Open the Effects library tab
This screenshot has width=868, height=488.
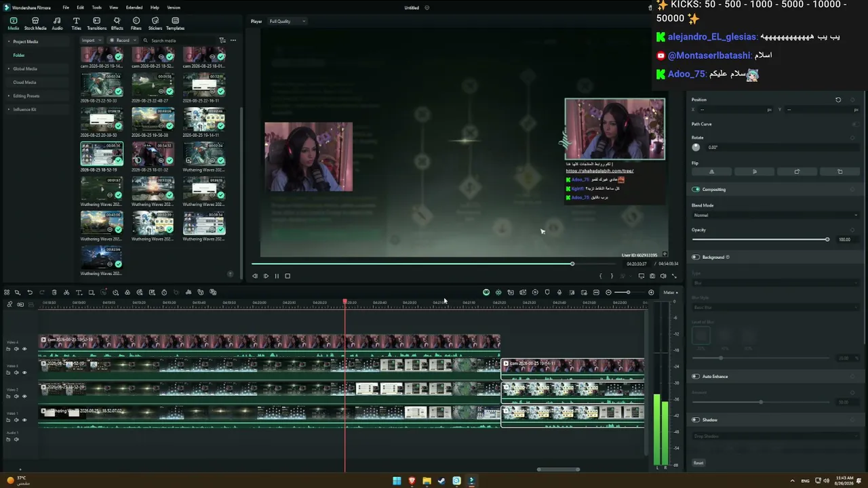tap(117, 24)
